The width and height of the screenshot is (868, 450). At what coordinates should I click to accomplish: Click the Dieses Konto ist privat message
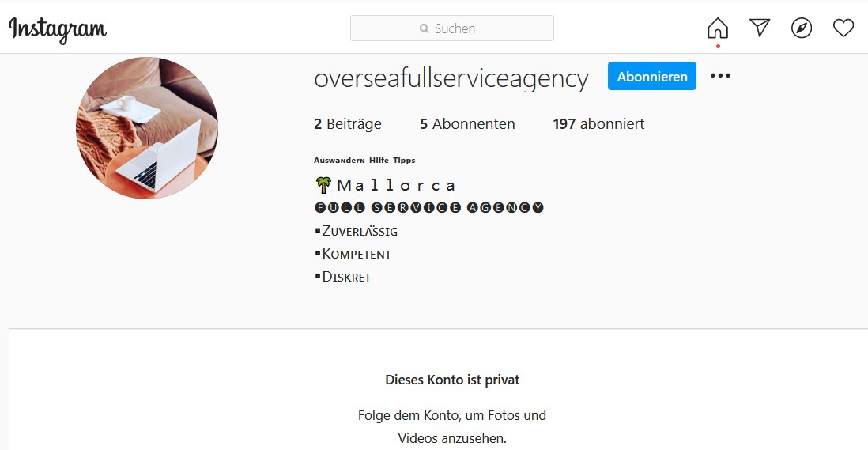click(x=452, y=380)
